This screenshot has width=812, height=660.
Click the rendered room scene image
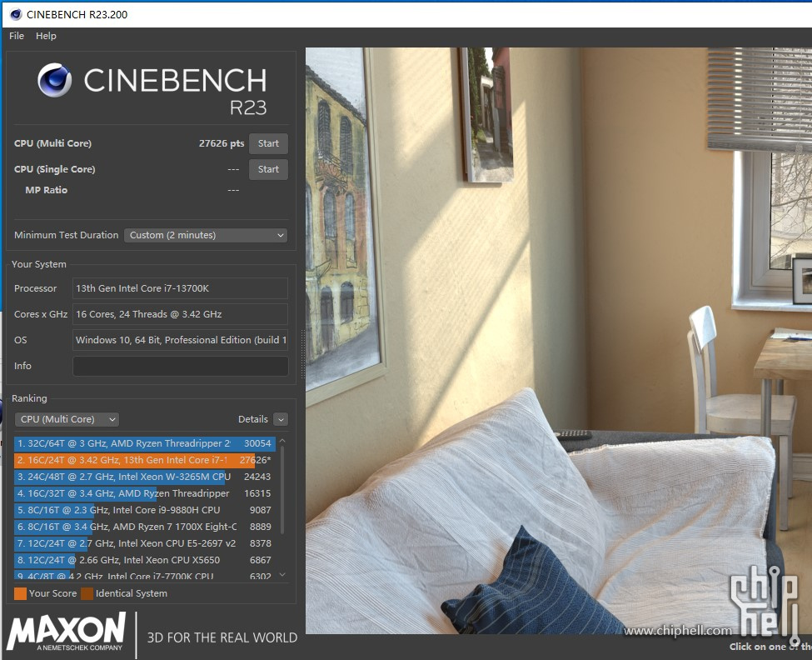(558, 340)
